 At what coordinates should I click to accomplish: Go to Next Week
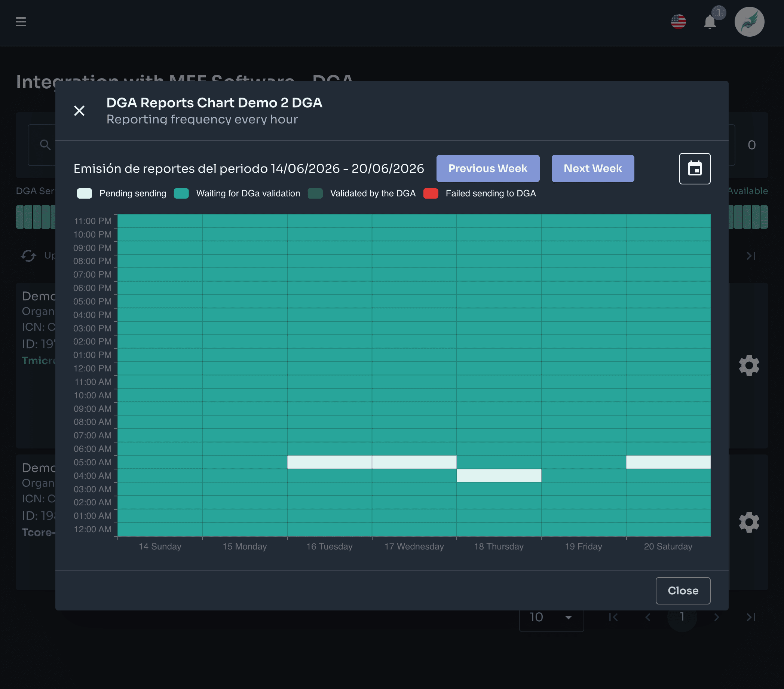[592, 168]
